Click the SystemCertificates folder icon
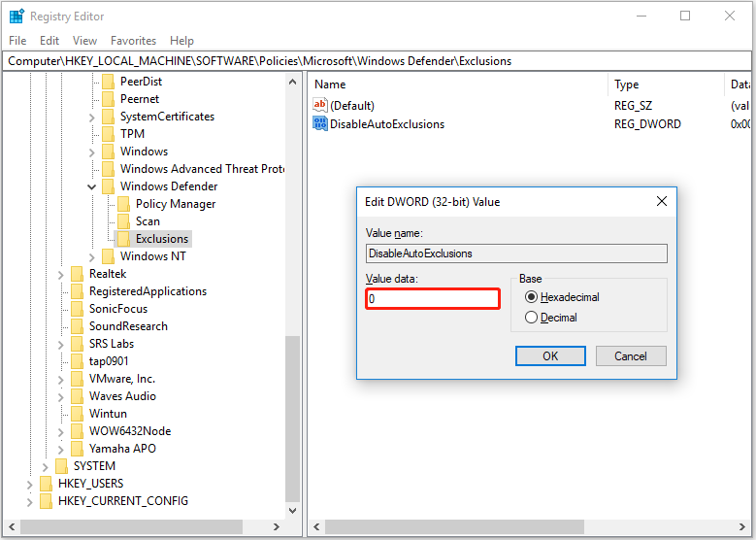The image size is (756, 540). coord(109,117)
